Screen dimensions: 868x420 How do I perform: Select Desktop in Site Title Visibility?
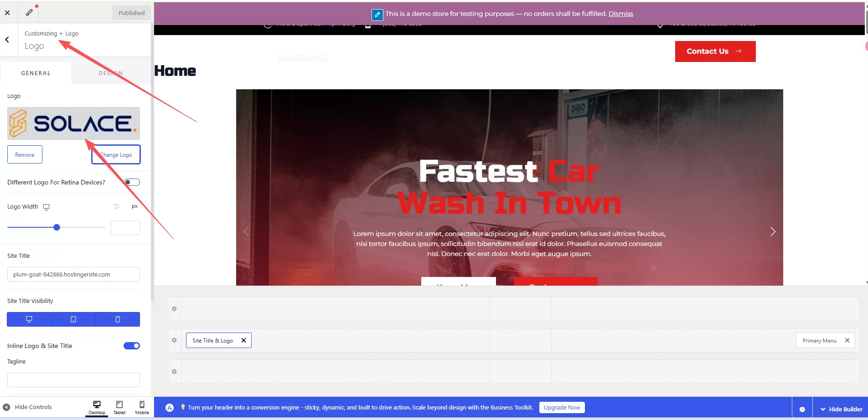tap(29, 319)
